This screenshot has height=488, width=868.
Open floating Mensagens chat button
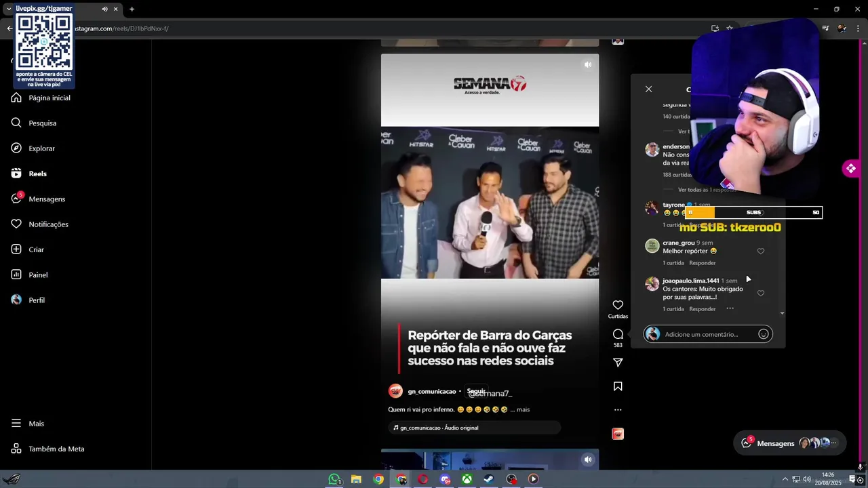point(790,443)
